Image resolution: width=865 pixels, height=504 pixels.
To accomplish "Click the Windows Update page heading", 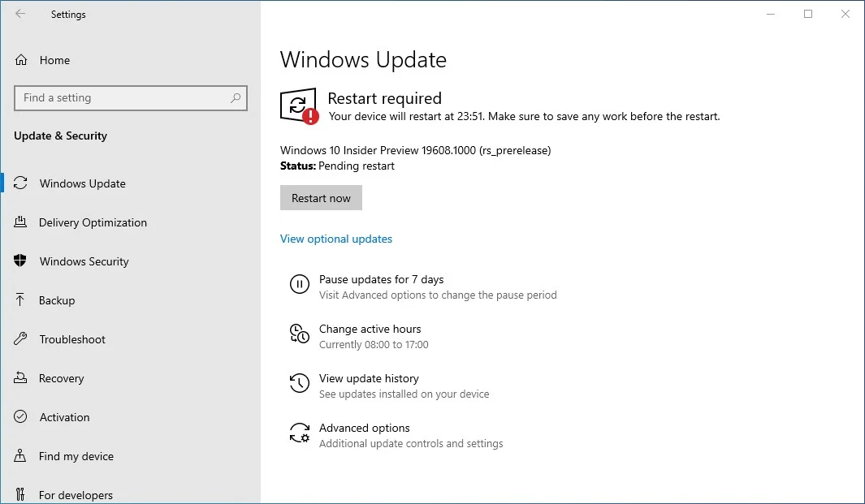I will pos(364,59).
